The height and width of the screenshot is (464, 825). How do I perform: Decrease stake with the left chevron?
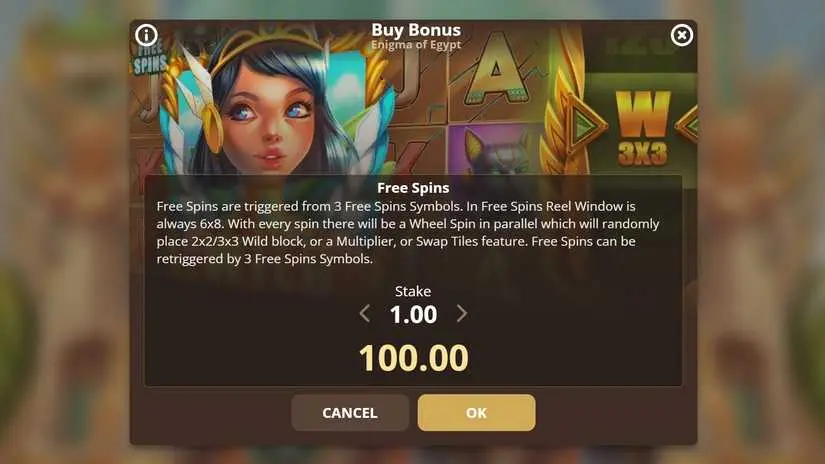click(365, 314)
